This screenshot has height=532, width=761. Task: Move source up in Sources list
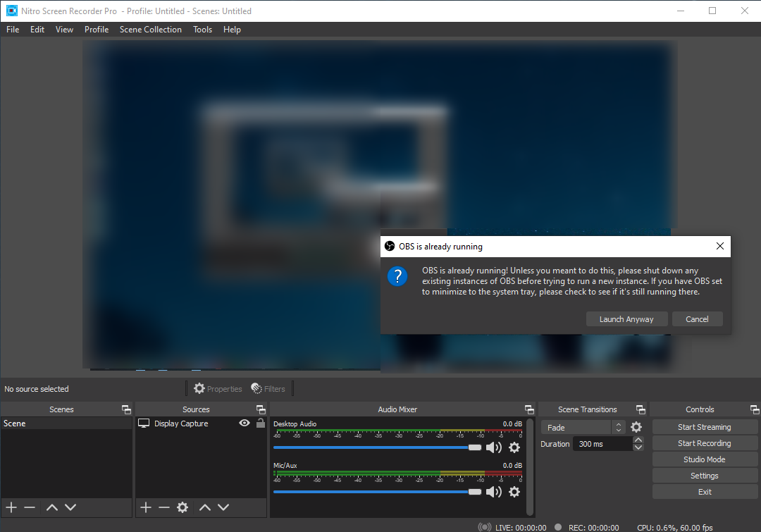click(205, 507)
